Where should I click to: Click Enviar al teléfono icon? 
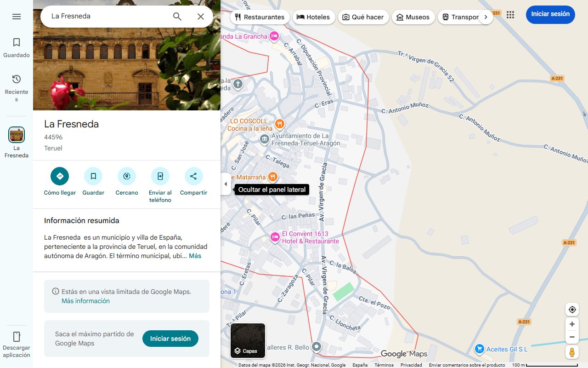click(x=160, y=176)
